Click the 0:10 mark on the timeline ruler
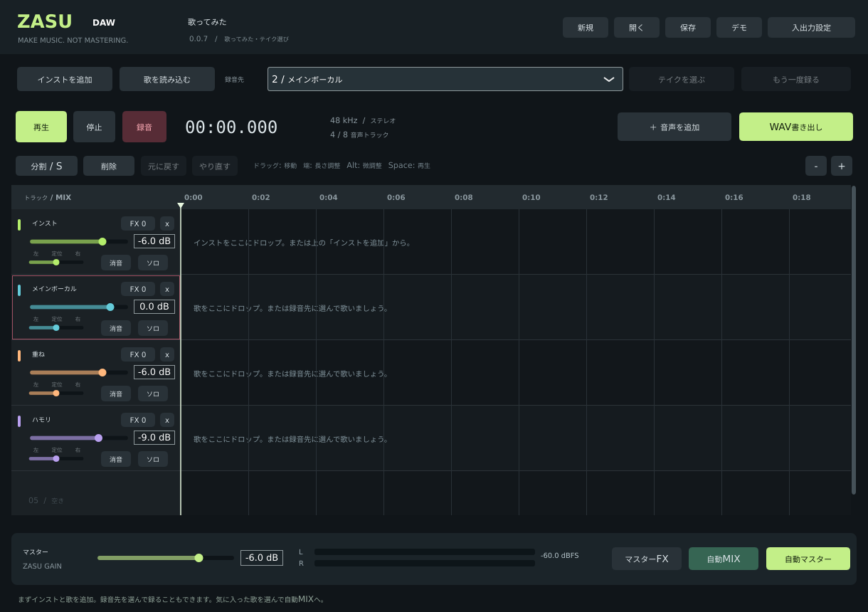The width and height of the screenshot is (868, 612). [x=531, y=197]
